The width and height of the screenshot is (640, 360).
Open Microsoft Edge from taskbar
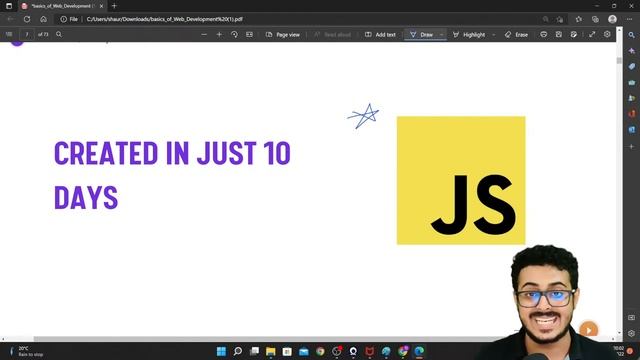[x=419, y=351]
